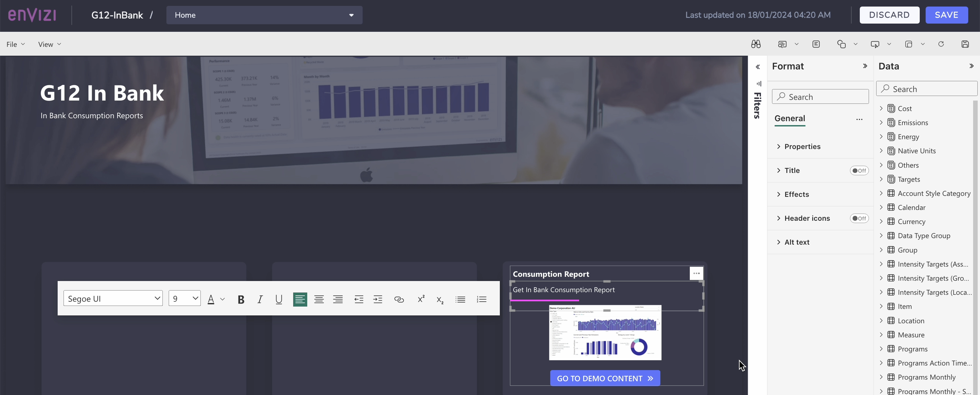
Task: Expand the Emissions data field group
Action: click(x=881, y=122)
